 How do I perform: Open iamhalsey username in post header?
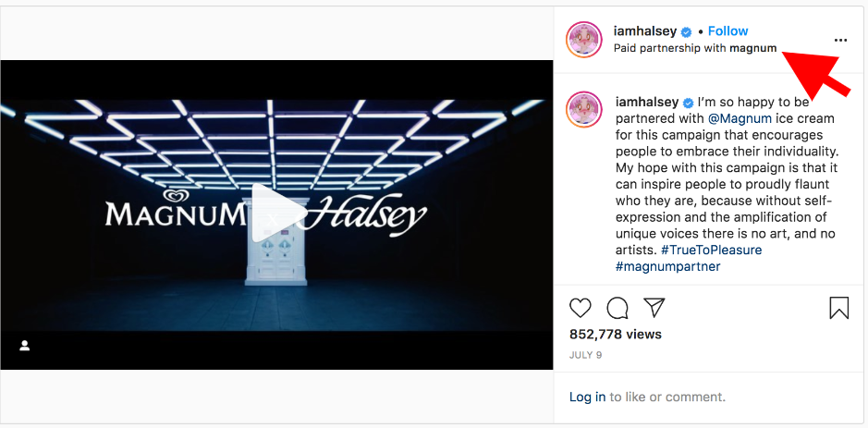(x=645, y=31)
